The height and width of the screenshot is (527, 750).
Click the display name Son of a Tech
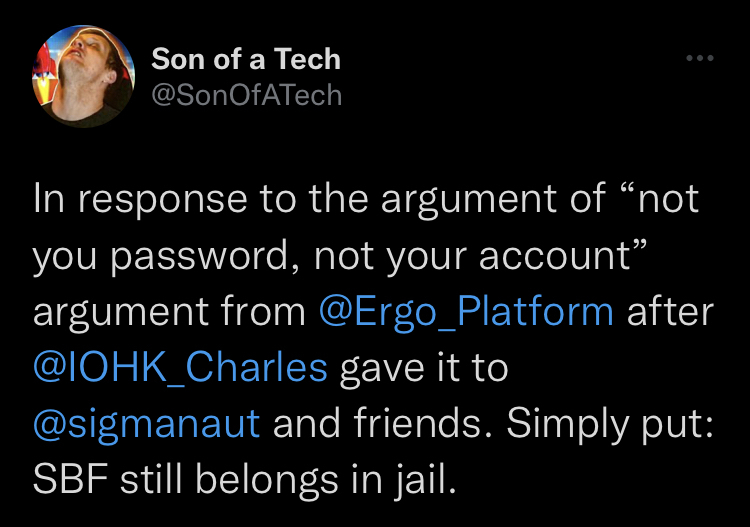[246, 59]
